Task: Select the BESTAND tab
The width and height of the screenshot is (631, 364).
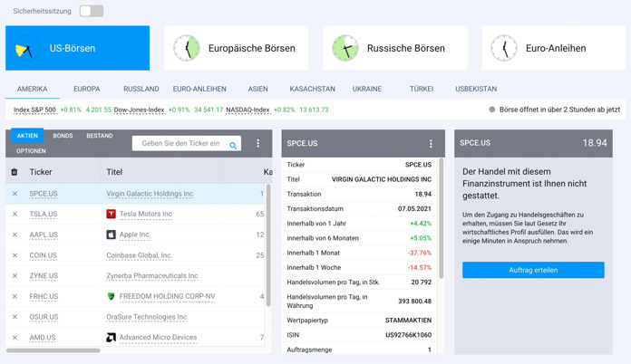Action: pyautogui.click(x=100, y=136)
